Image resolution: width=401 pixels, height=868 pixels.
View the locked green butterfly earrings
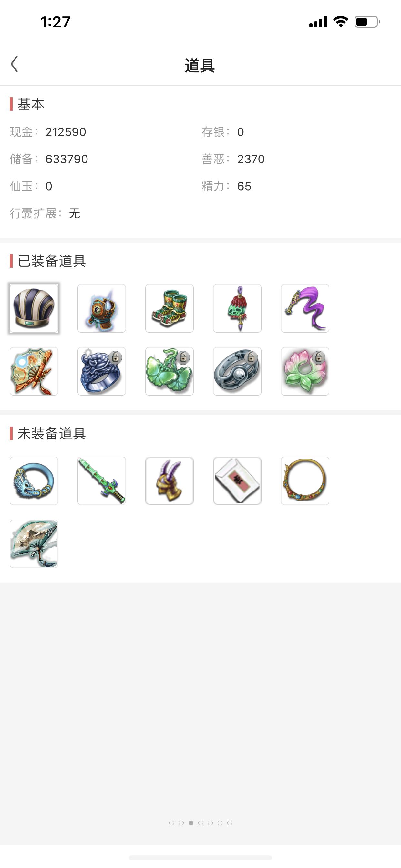(x=170, y=371)
